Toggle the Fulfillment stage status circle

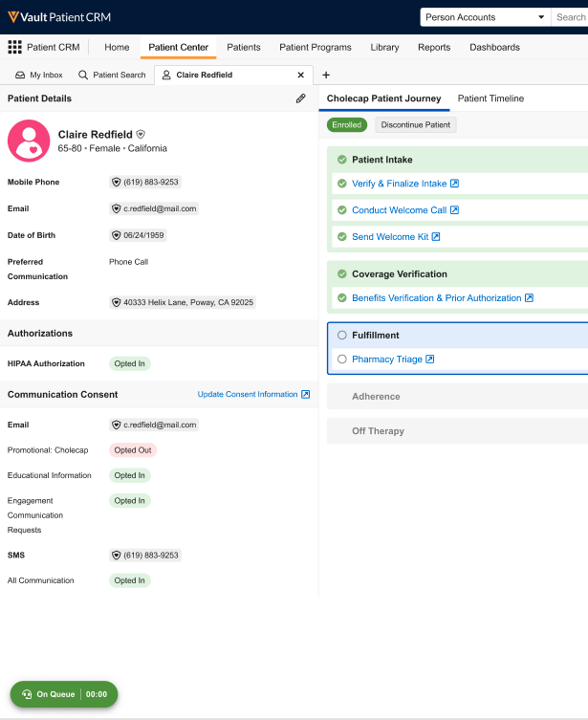click(x=342, y=336)
